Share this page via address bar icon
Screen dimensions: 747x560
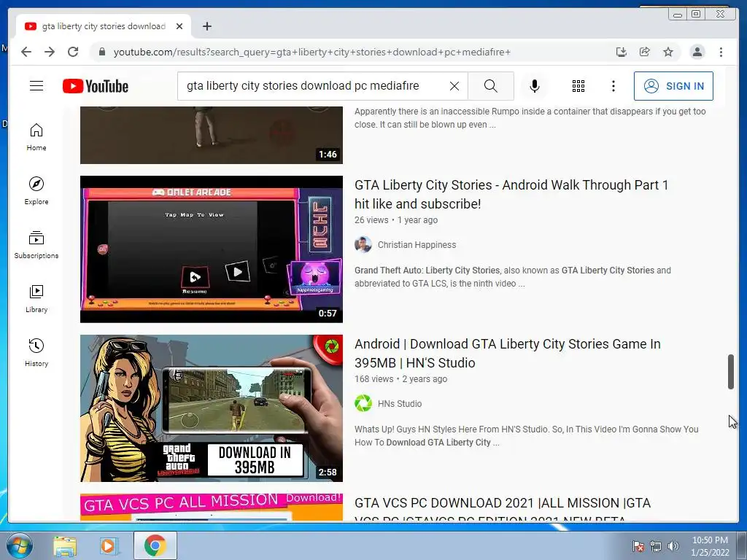pos(645,52)
